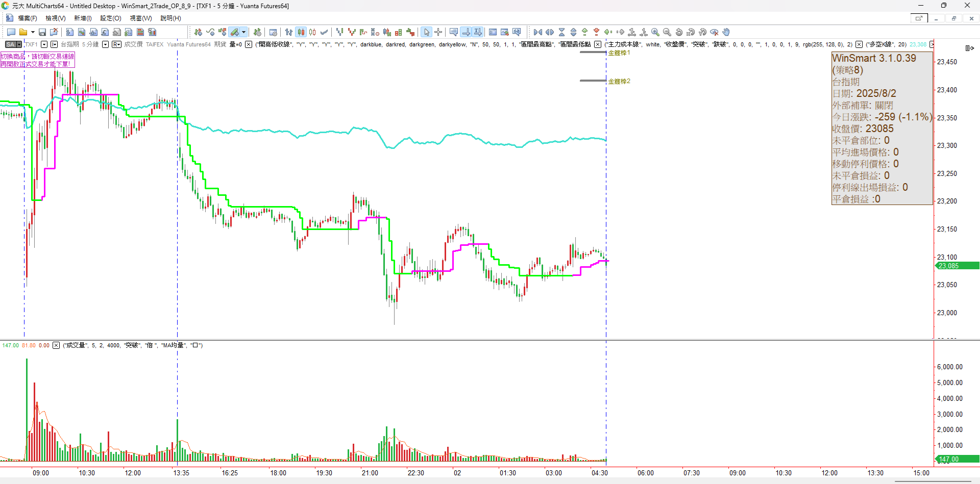Viewport: 980px width, 484px height.
Task: Click the 金磚棒2 line marker label
Action: (x=619, y=82)
